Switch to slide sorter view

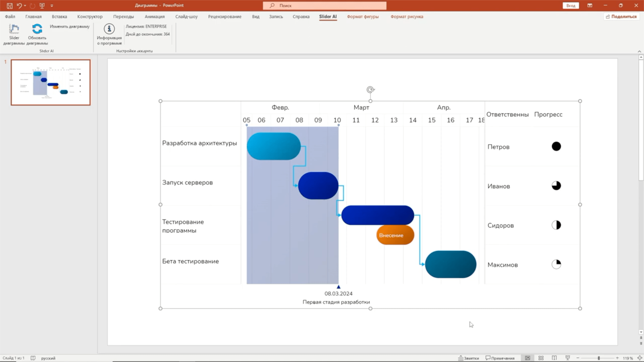point(541,358)
